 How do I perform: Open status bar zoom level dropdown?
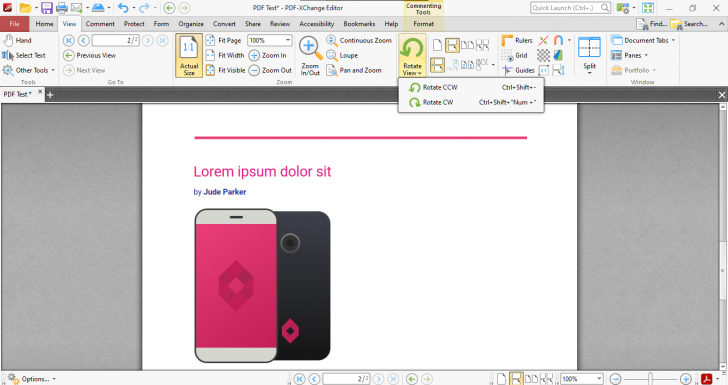[x=599, y=379]
